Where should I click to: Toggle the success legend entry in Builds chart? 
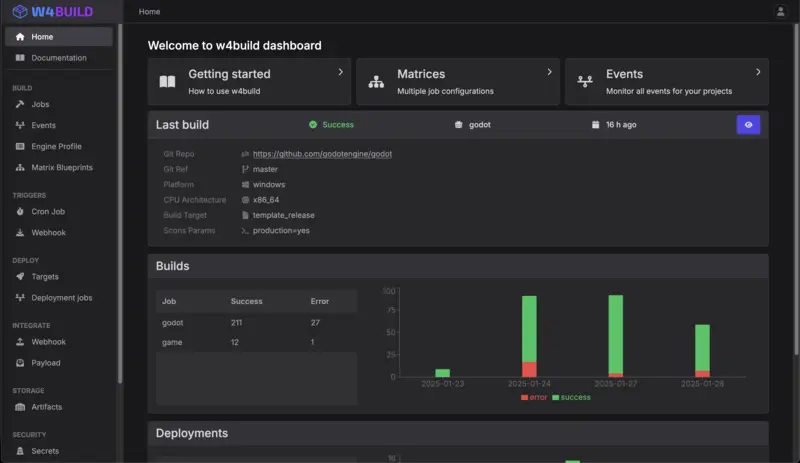(571, 397)
